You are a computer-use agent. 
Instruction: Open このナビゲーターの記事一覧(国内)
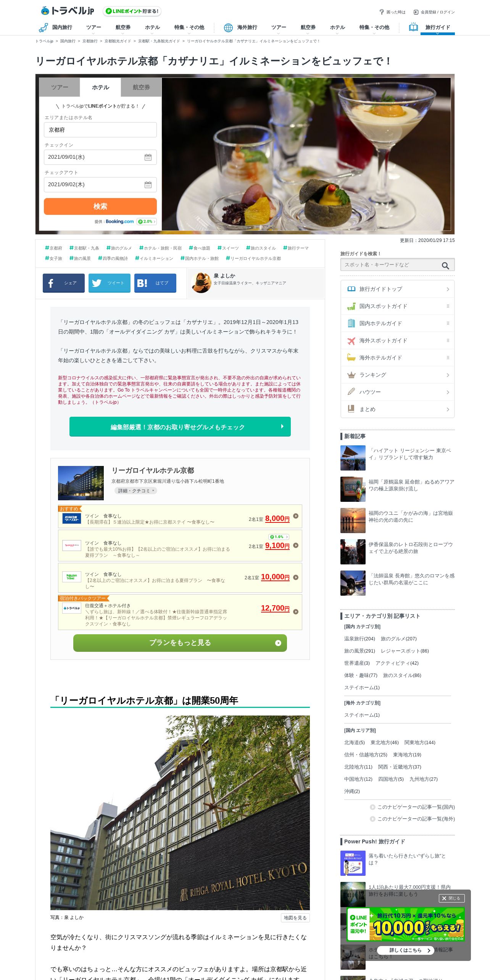[413, 807]
